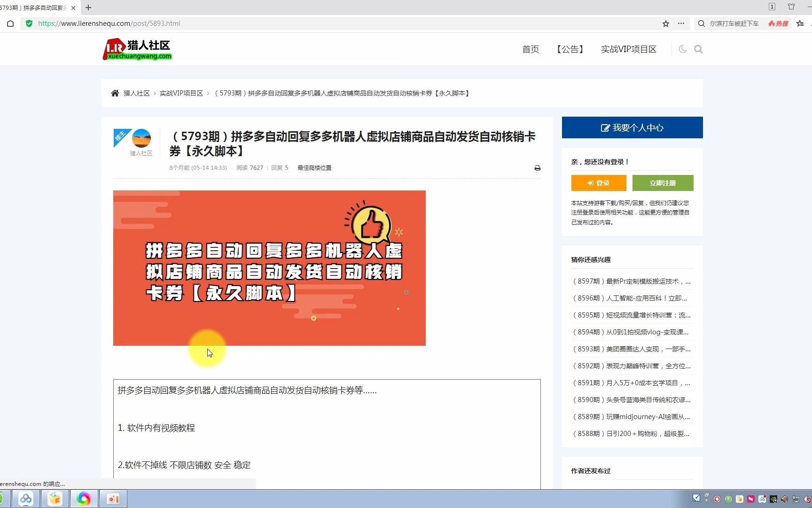Click the 阅读 7627 view count
This screenshot has width=812, height=508.
[x=250, y=168]
